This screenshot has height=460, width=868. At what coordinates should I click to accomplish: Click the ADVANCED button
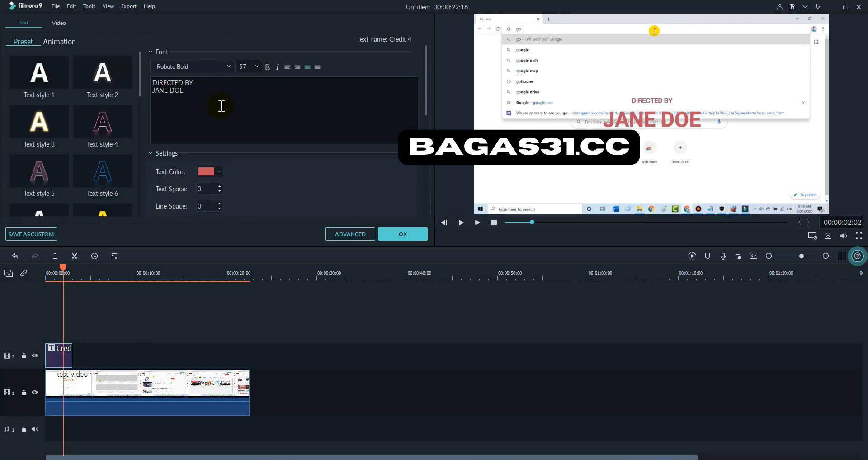click(x=350, y=234)
